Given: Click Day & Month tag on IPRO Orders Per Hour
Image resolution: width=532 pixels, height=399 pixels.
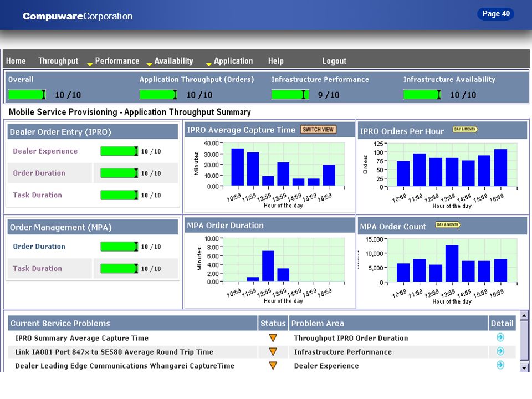Looking at the screenshot, I should (x=465, y=129).
